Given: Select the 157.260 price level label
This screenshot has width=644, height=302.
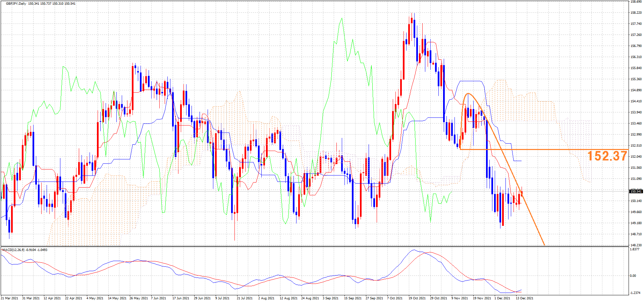Looking at the screenshot, I should (x=636, y=35).
